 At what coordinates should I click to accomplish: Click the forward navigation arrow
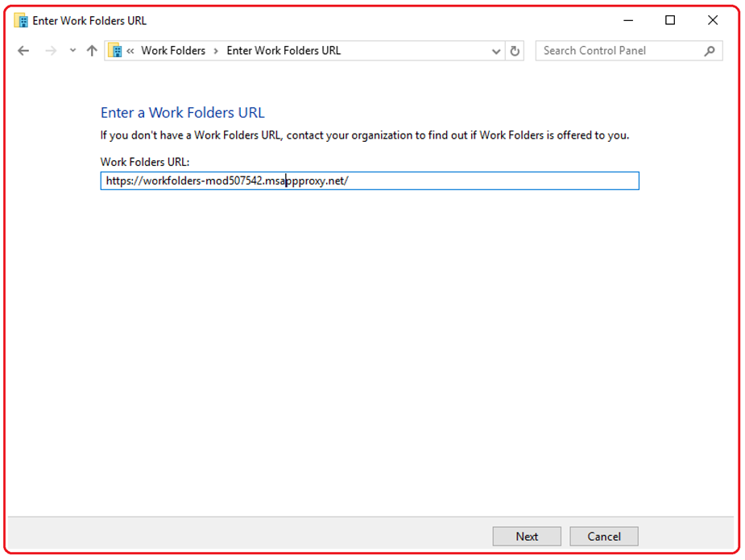pos(51,51)
